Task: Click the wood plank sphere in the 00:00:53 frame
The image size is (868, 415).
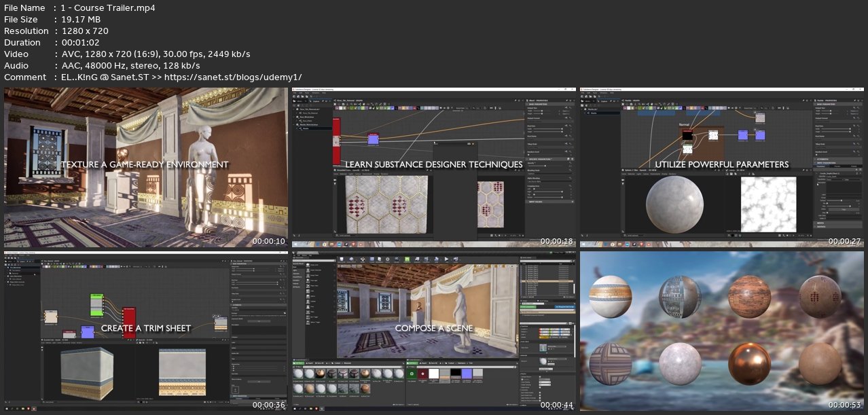Action: (x=751, y=296)
